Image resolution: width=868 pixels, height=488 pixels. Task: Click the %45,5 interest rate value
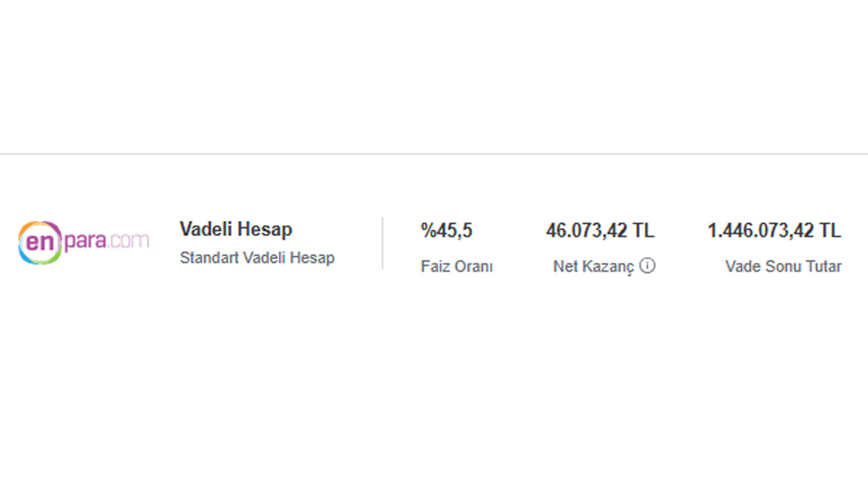tap(446, 230)
